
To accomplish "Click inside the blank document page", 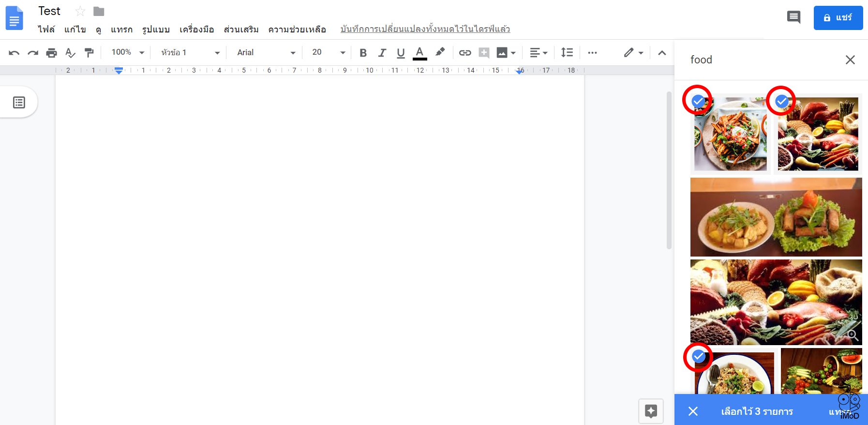I will (320, 250).
